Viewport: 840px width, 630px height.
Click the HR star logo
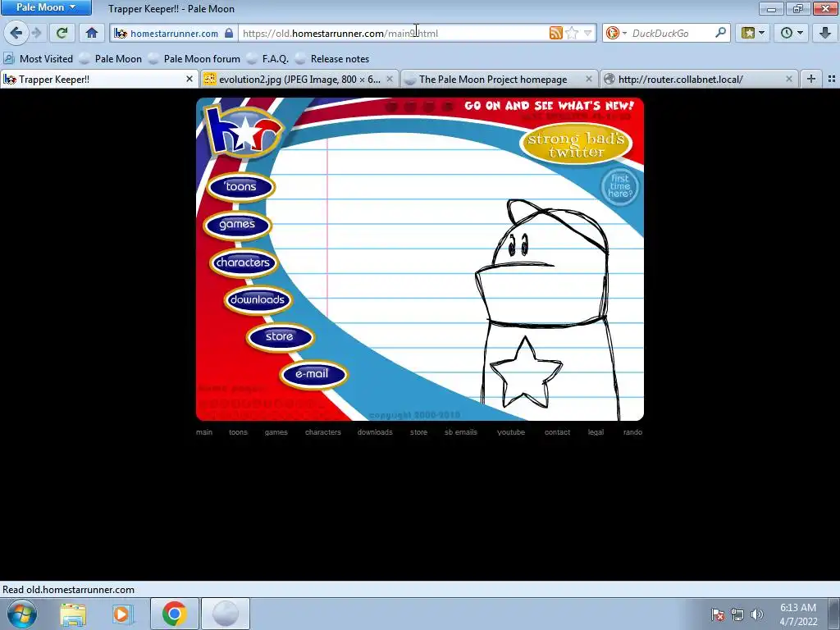tap(244, 131)
